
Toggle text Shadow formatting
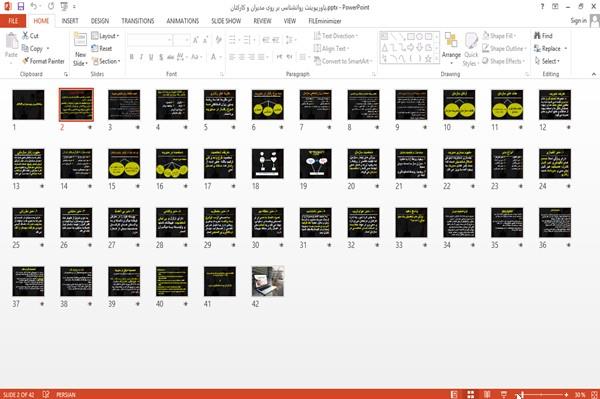[161, 57]
